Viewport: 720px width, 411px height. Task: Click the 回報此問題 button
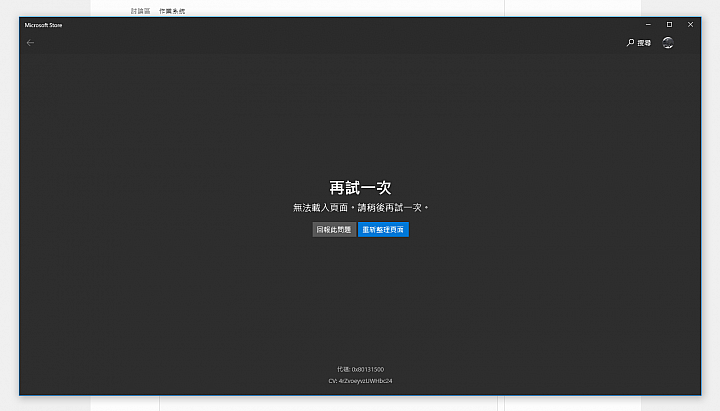[334, 230]
